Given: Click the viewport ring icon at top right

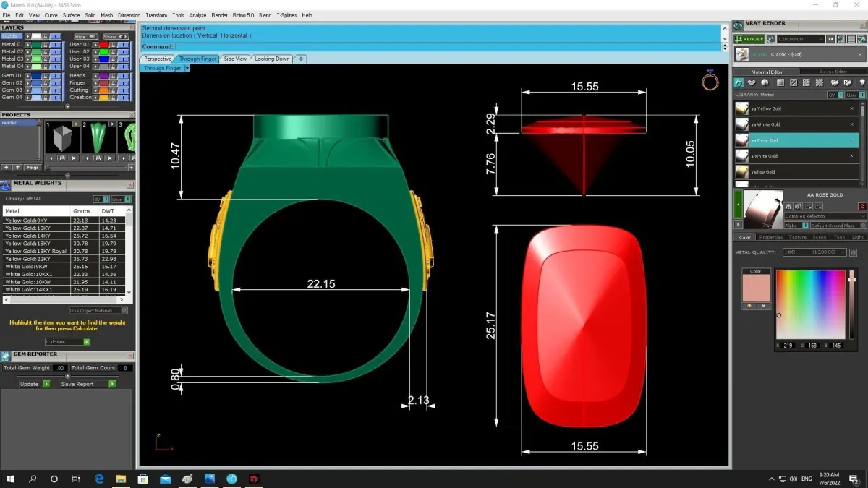Looking at the screenshot, I should tap(710, 80).
